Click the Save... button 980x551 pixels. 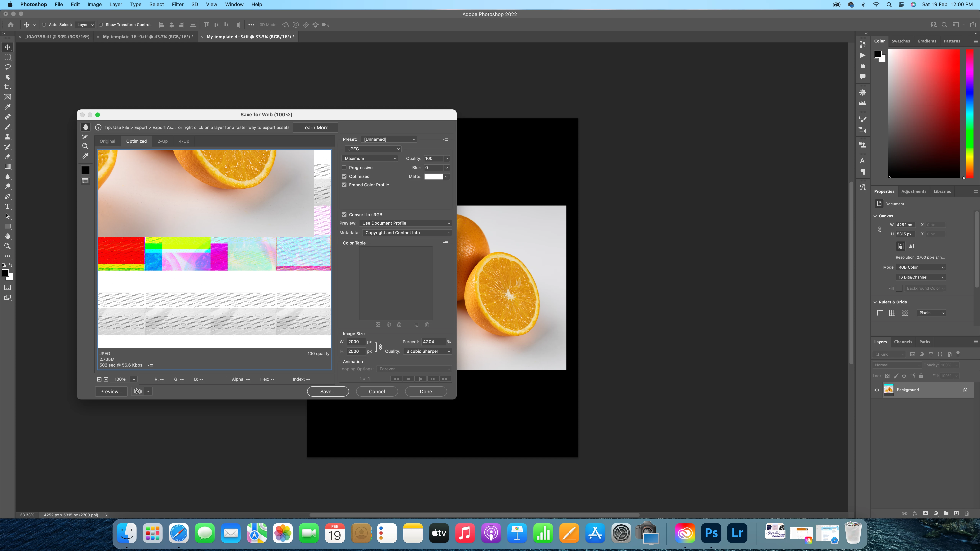point(328,392)
